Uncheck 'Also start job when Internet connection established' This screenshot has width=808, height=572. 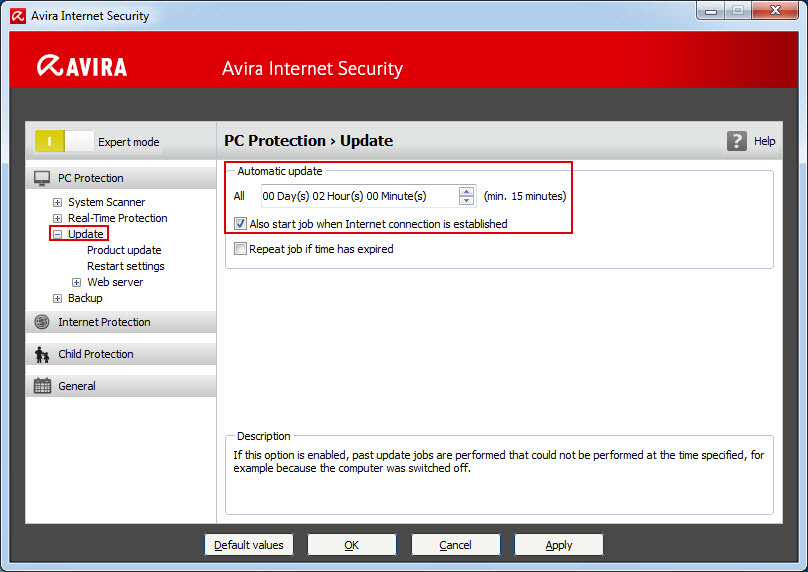coord(240,224)
